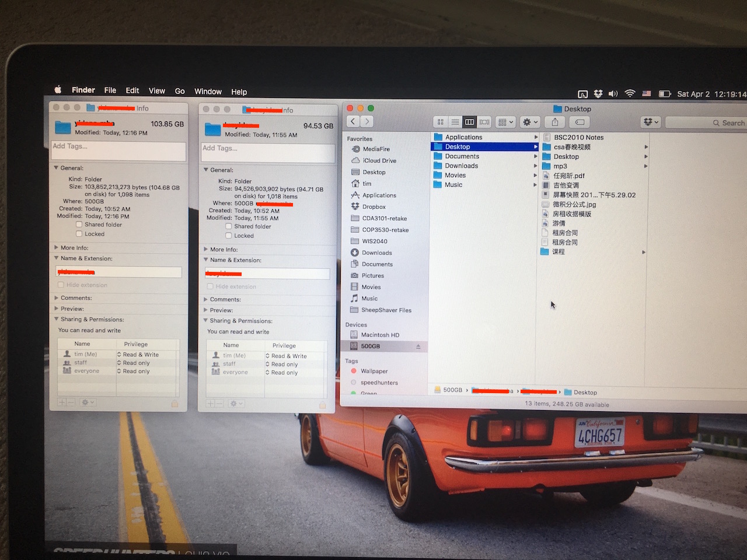The image size is (747, 560).
Task: Open the arrange items dropdown
Action: (505, 122)
